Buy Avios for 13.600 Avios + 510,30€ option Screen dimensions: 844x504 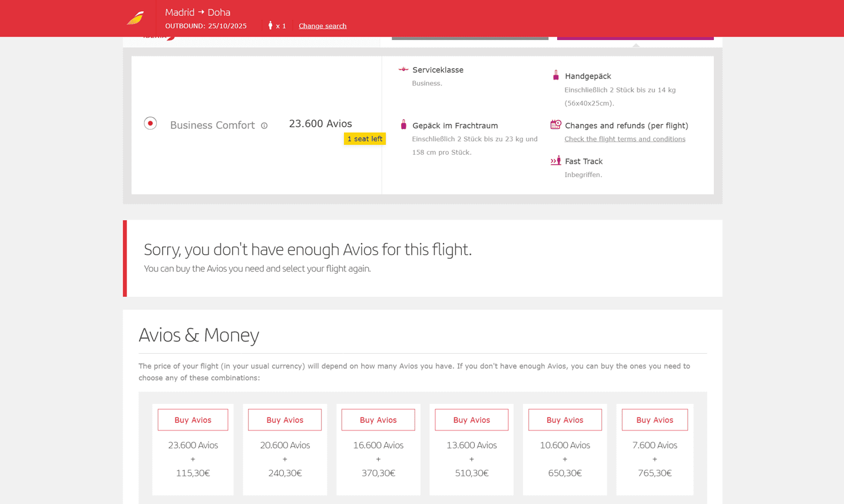[471, 420]
